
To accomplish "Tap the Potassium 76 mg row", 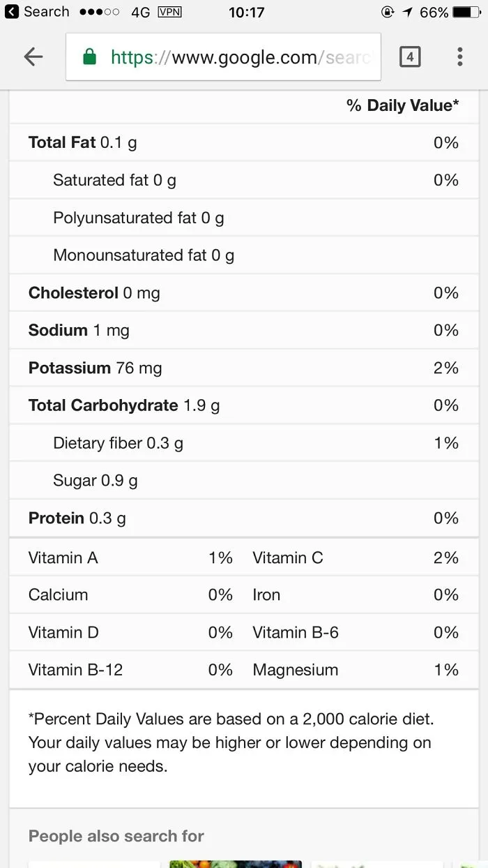I will tap(243, 368).
